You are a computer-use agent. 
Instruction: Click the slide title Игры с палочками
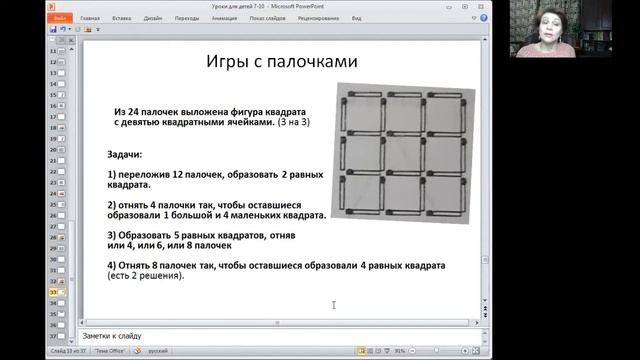pos(282,62)
